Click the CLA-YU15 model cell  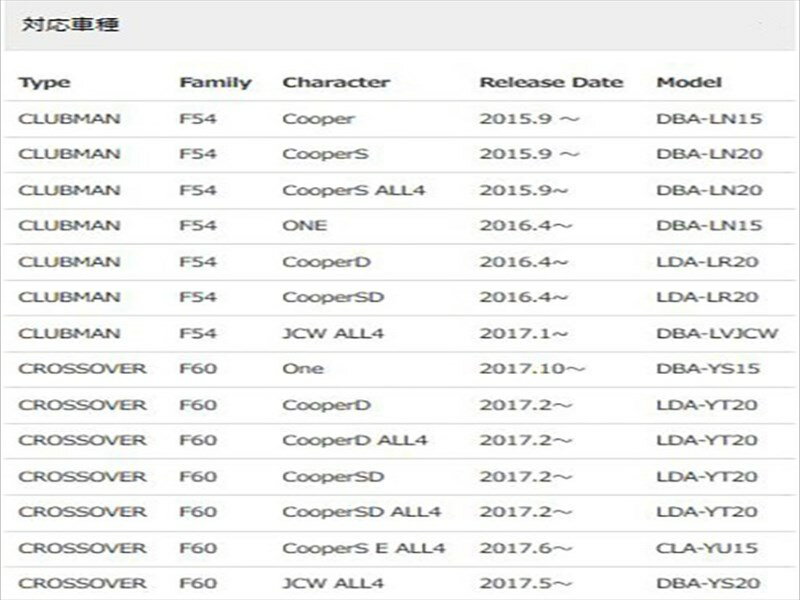[x=708, y=548]
